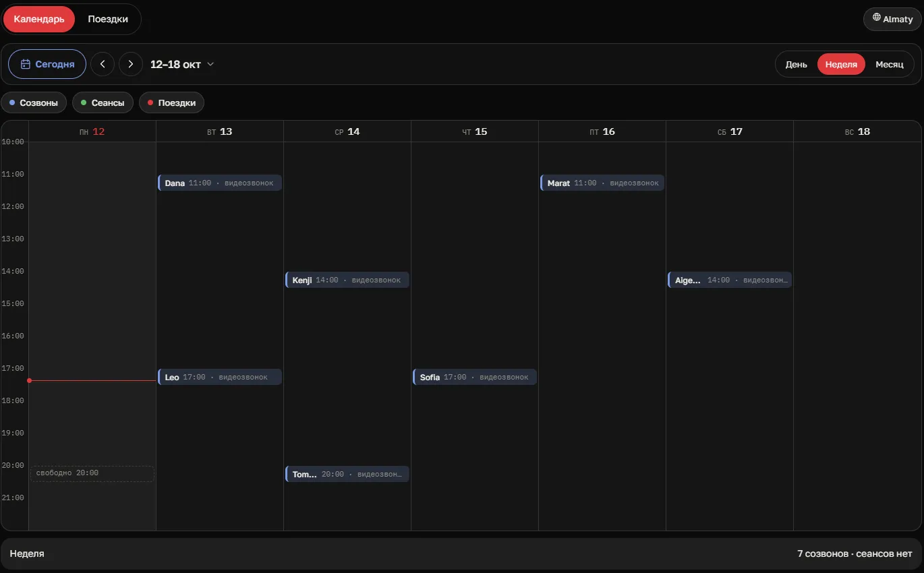Click the пт 16 day header
Image resolution: width=924 pixels, height=573 pixels.
click(x=602, y=131)
